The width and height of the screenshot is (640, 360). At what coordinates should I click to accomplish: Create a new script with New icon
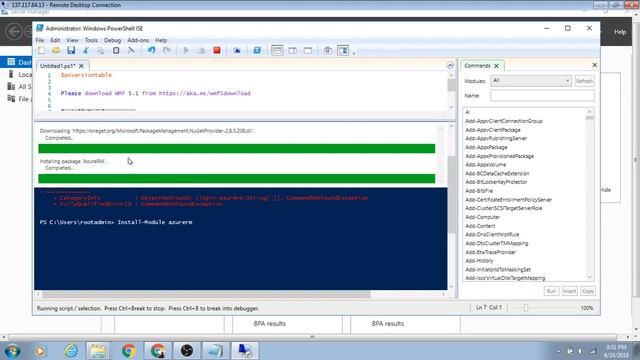[x=41, y=50]
